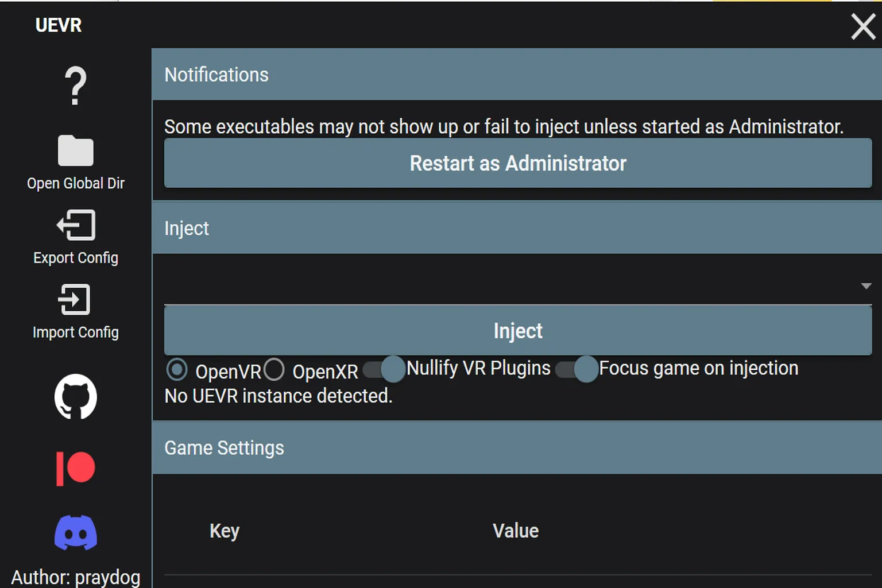Open the process selection dropdown arrow

click(x=866, y=286)
